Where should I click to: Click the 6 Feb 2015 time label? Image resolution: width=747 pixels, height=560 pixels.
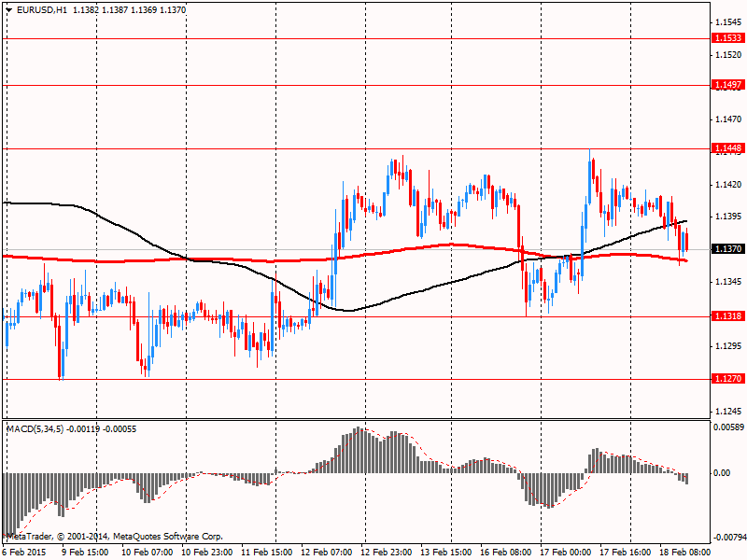point(24,552)
